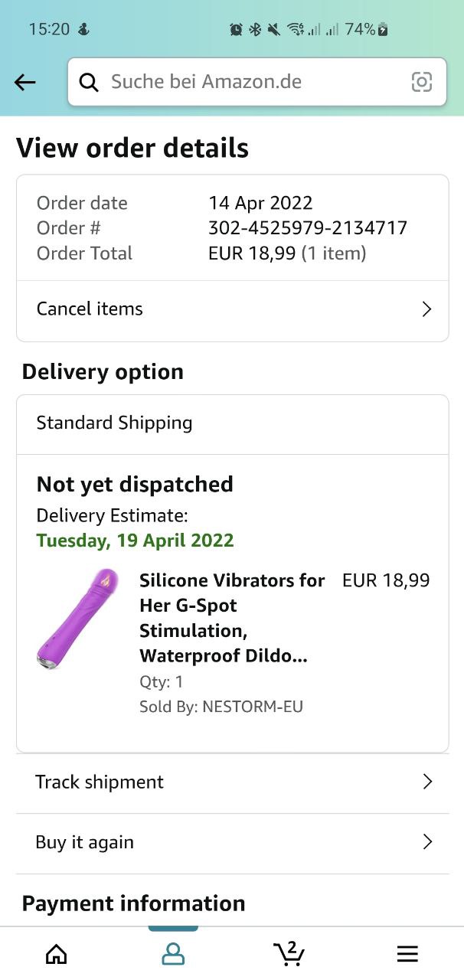Go to Home tab icon
The image size is (464, 980).
point(56,953)
